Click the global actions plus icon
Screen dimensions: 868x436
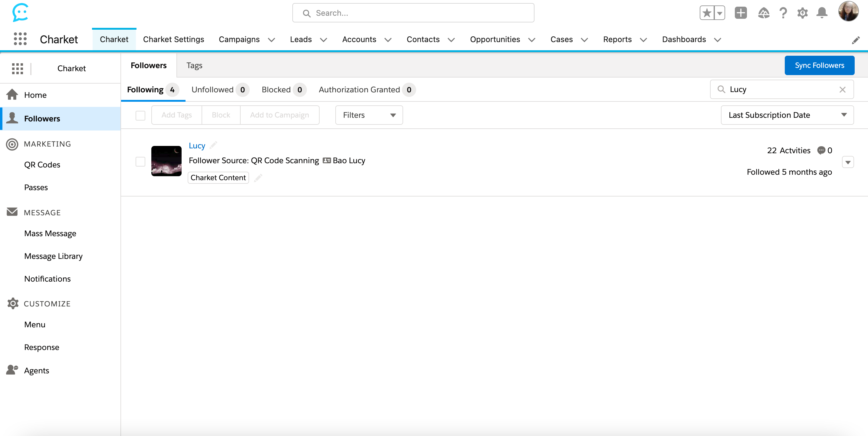click(x=741, y=13)
